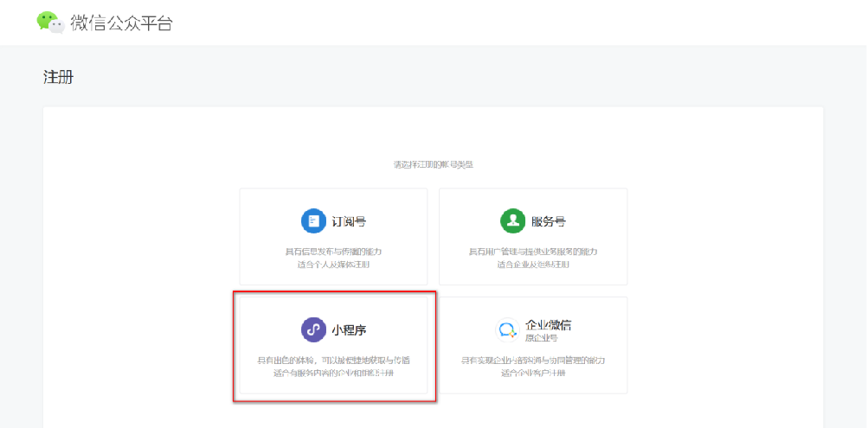This screenshot has height=428, width=868.
Task: Click the 企业微信 chat bubble icon
Action: point(507,330)
